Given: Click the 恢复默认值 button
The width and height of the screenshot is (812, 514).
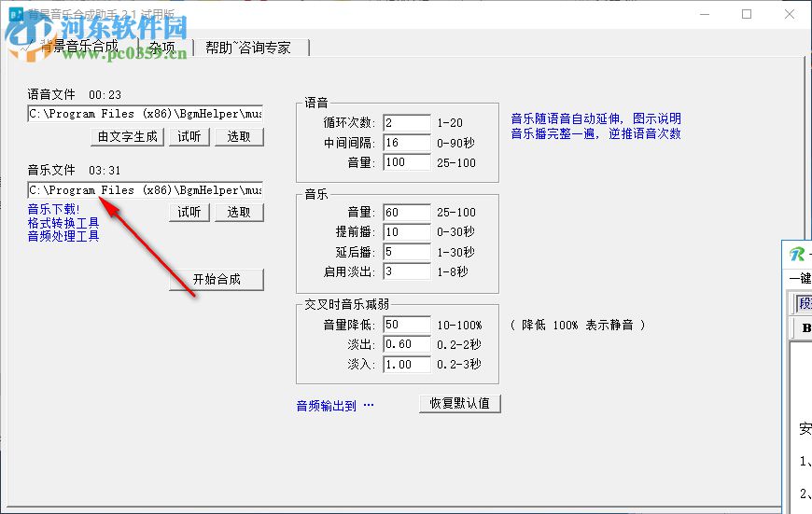Looking at the screenshot, I should (460, 403).
